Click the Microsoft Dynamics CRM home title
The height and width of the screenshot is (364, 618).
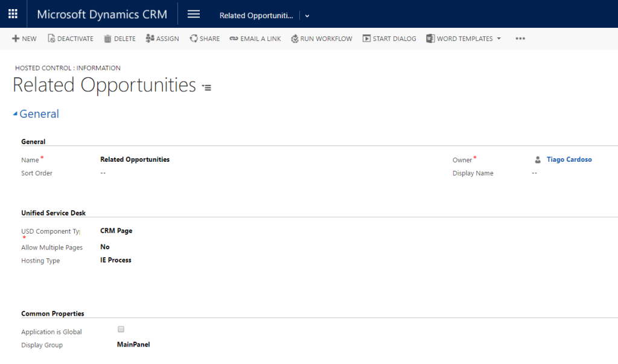tap(102, 14)
